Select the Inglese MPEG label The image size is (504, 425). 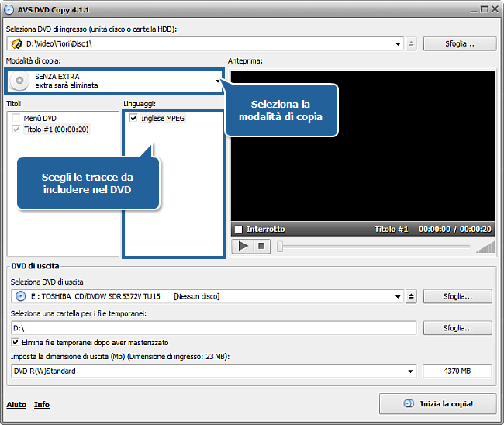[163, 118]
